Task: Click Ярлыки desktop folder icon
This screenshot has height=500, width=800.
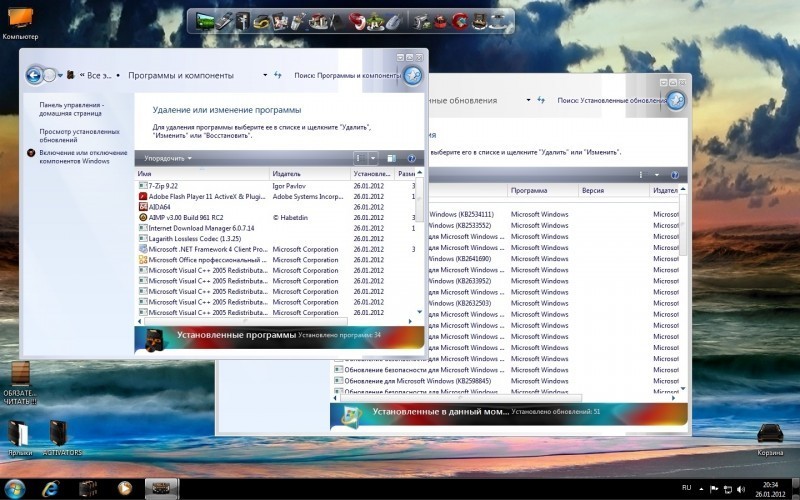Action: pos(20,438)
